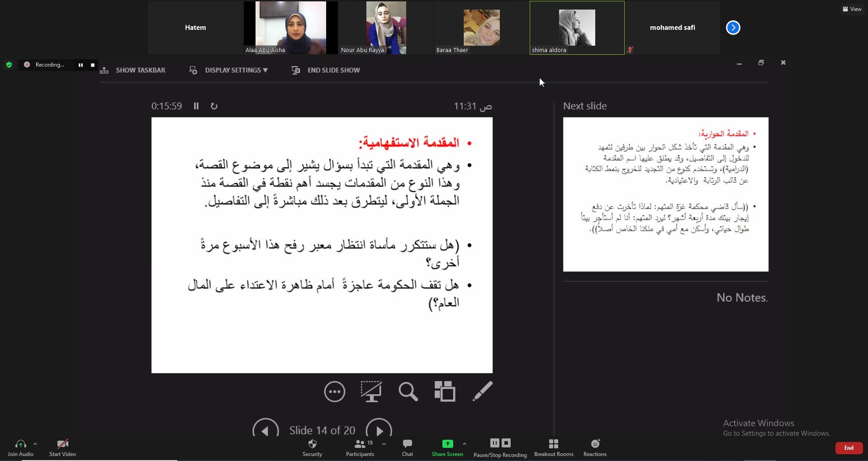Open the pen and laser pointer tools
The image size is (868, 461).
coord(482,391)
